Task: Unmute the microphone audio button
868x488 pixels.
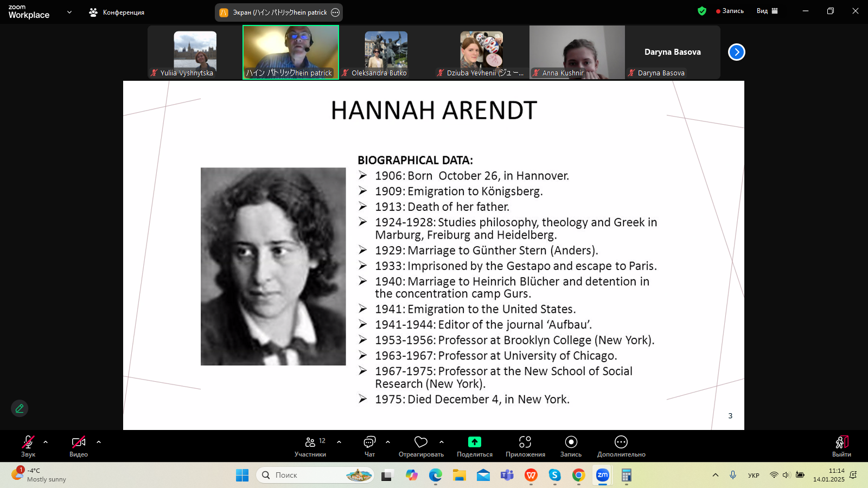Action: point(28,442)
